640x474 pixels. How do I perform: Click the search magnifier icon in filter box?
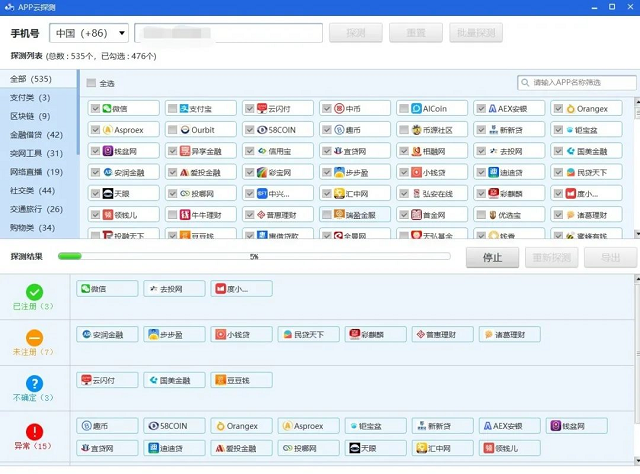click(525, 82)
